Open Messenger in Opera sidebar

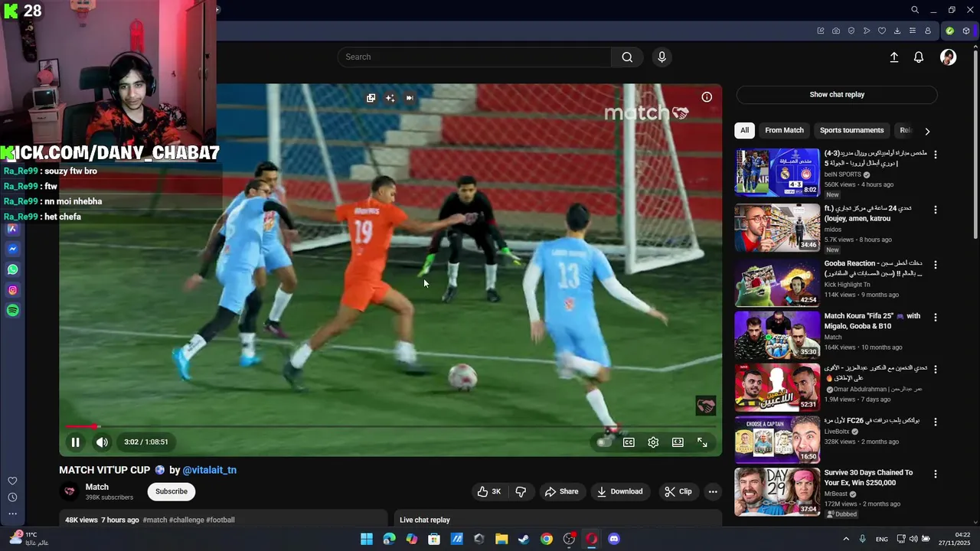12,249
